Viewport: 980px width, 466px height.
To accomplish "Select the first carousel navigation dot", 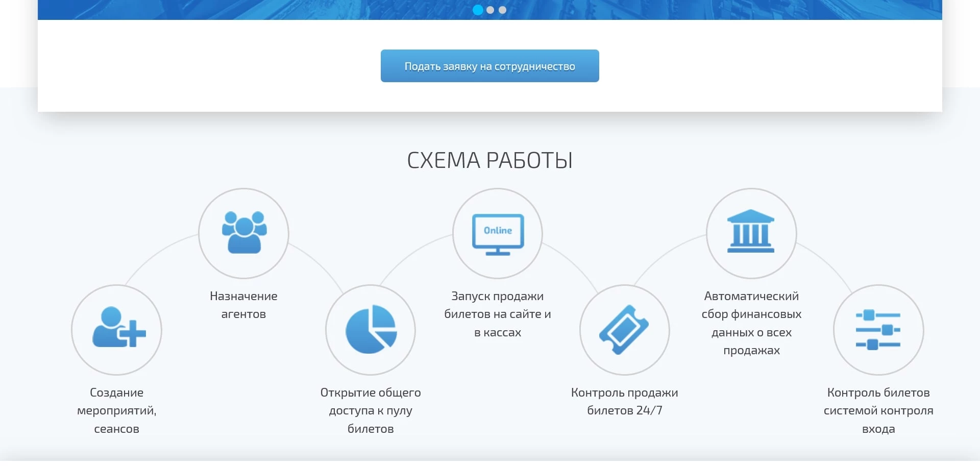I will click(x=478, y=10).
